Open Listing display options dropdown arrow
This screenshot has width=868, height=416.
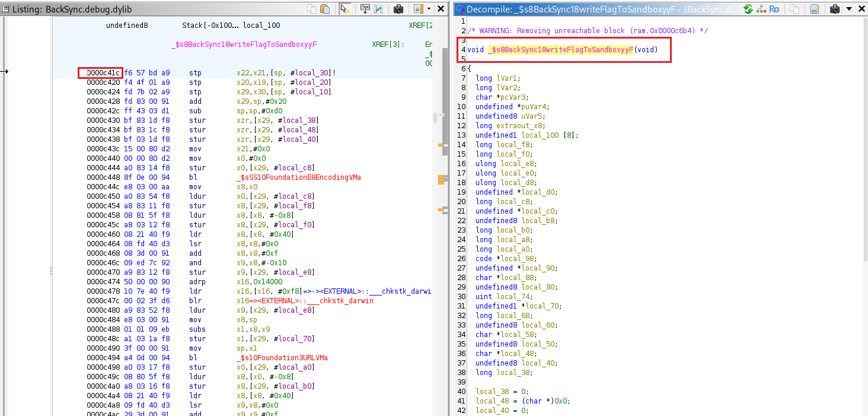tap(427, 9)
